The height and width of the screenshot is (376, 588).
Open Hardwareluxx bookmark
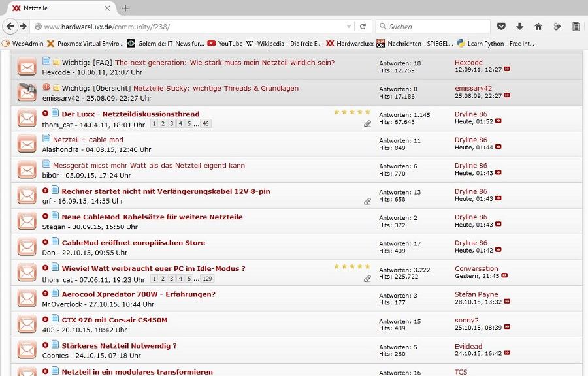point(350,44)
